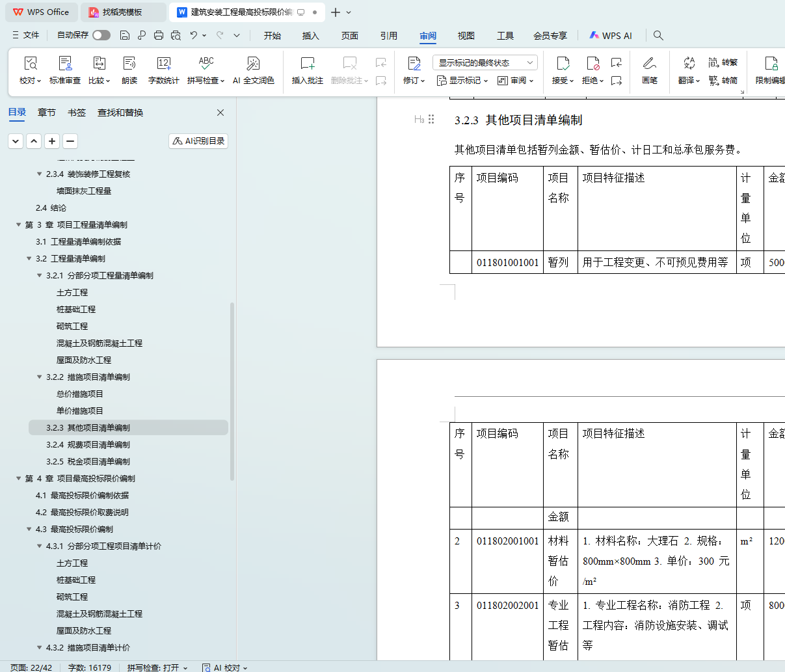Run 拼写检查 spell check
This screenshot has height=672, width=785.
pos(206,70)
